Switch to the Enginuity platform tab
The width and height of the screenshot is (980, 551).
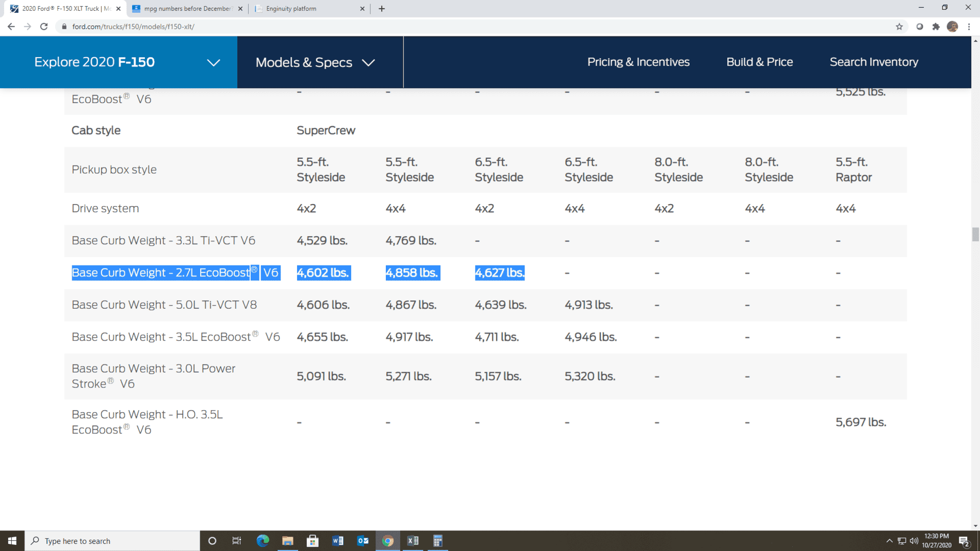pos(309,8)
